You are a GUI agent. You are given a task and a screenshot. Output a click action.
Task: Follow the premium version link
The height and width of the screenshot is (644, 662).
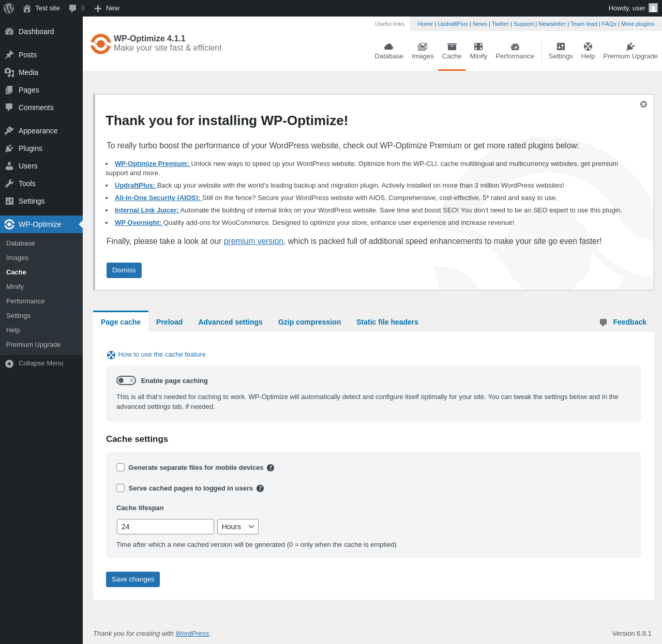[x=253, y=241]
